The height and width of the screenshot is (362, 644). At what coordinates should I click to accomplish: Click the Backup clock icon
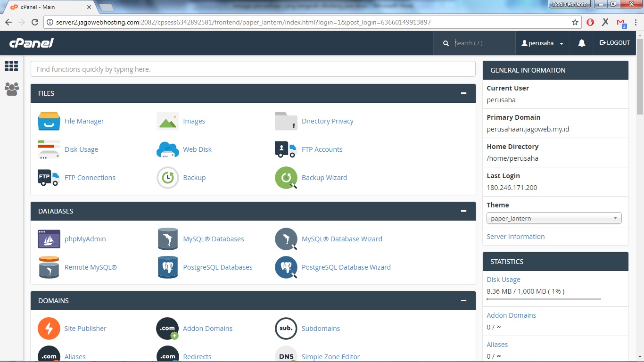click(168, 178)
